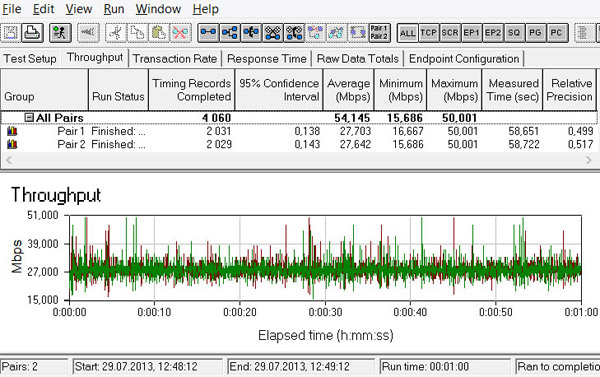Toggle the EP1 filter button
Viewport: 600px width, 377px height.
(x=471, y=33)
